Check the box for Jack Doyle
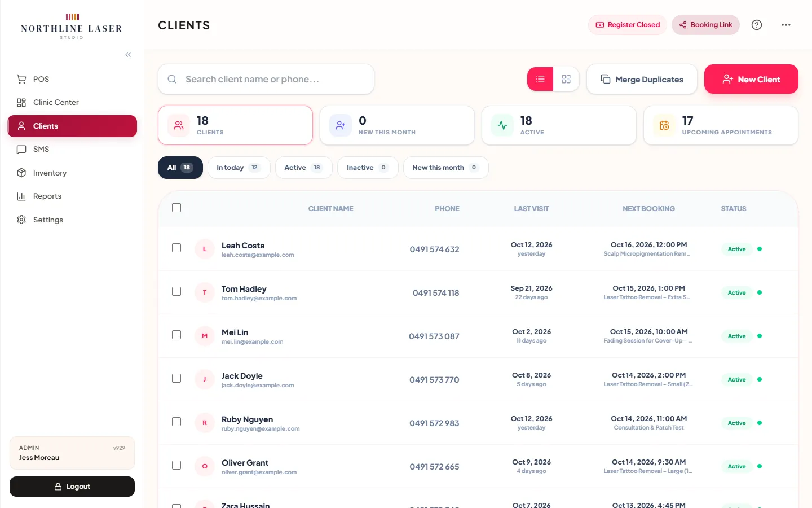Image resolution: width=812 pixels, height=508 pixels. coord(176,378)
